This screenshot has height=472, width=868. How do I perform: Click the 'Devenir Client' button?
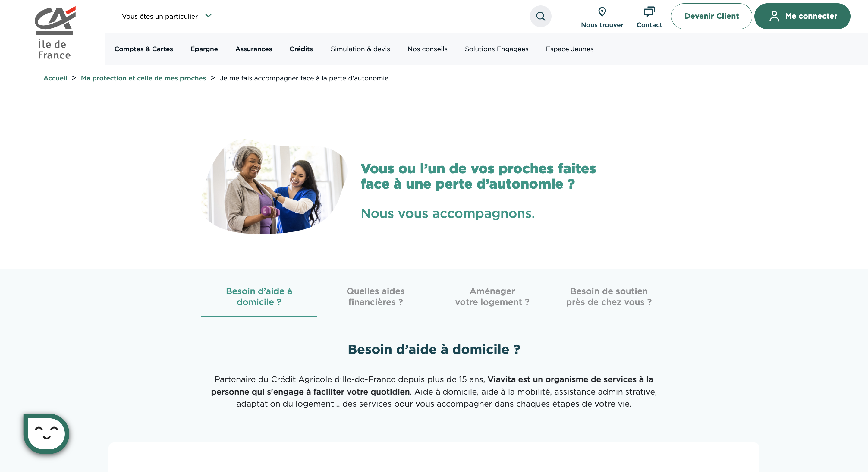click(711, 16)
